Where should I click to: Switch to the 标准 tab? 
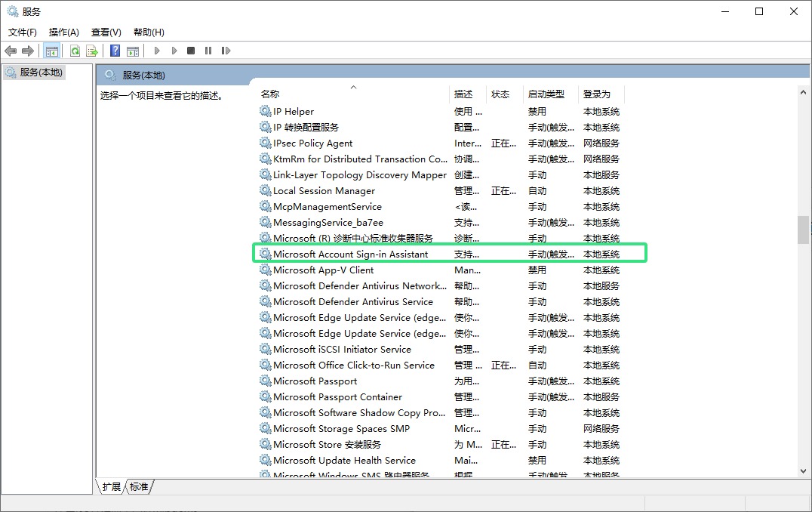pos(139,486)
